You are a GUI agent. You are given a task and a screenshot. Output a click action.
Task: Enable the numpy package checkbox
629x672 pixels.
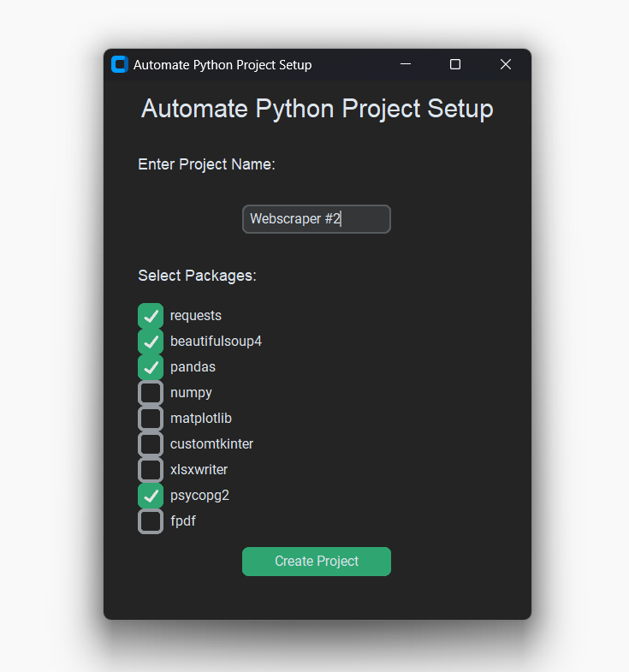click(151, 393)
